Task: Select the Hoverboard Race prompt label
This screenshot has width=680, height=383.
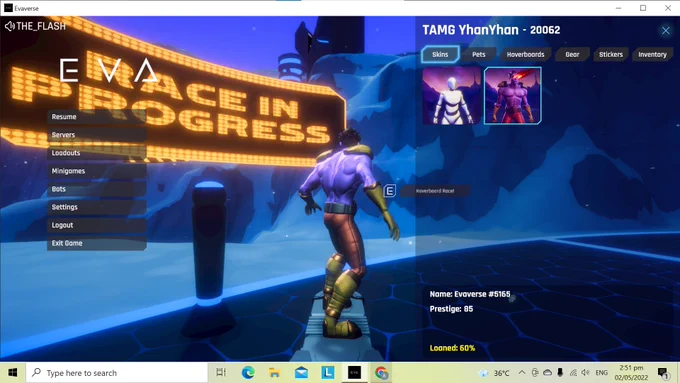Action: 435,191
